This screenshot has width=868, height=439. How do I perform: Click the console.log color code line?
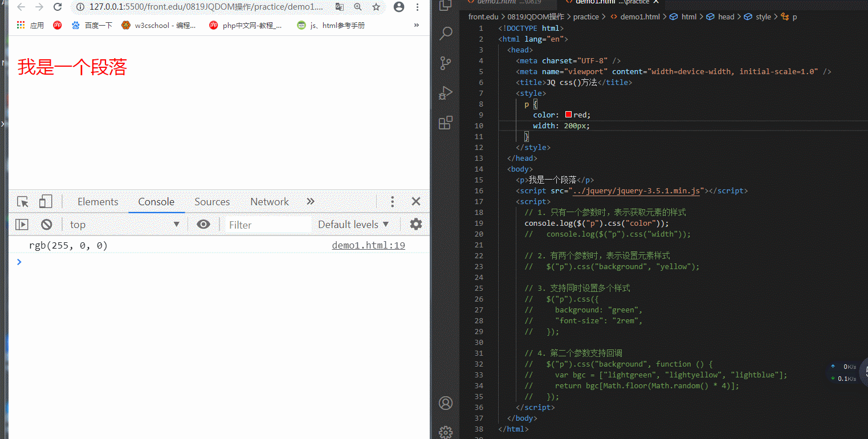pos(597,223)
